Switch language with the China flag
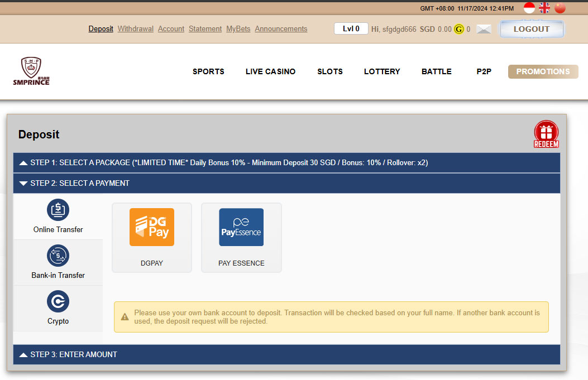Image resolution: width=588 pixels, height=380 pixels. (560, 8)
